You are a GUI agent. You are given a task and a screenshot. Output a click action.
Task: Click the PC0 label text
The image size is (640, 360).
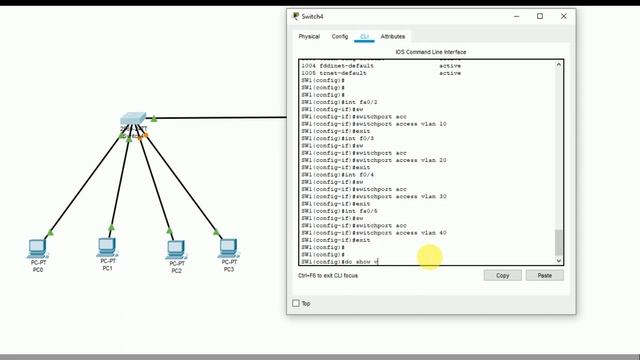pos(38,270)
